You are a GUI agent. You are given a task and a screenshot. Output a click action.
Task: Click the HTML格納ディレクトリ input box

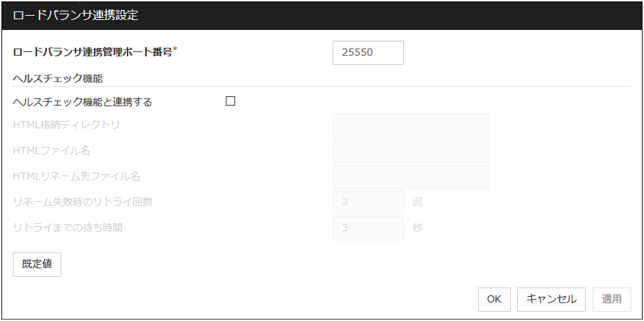pyautogui.click(x=410, y=126)
